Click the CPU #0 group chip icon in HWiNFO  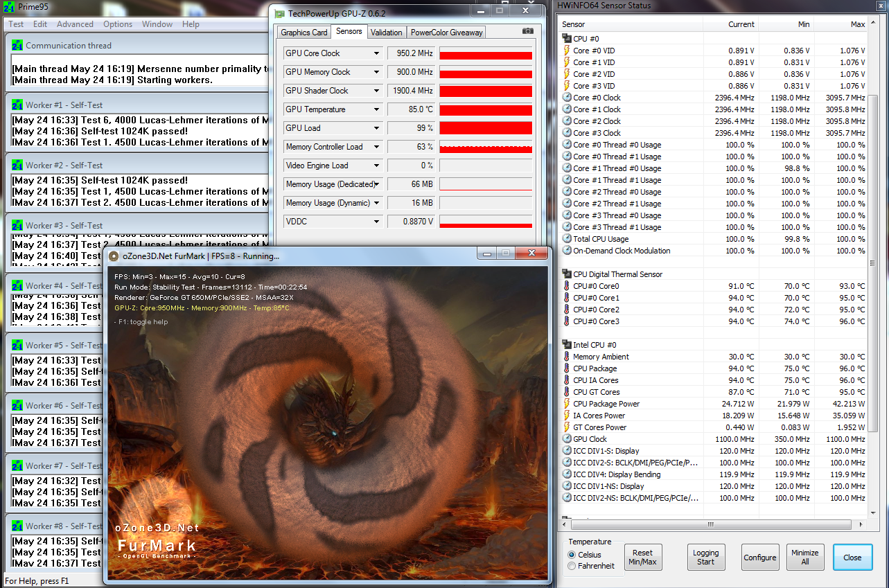567,39
